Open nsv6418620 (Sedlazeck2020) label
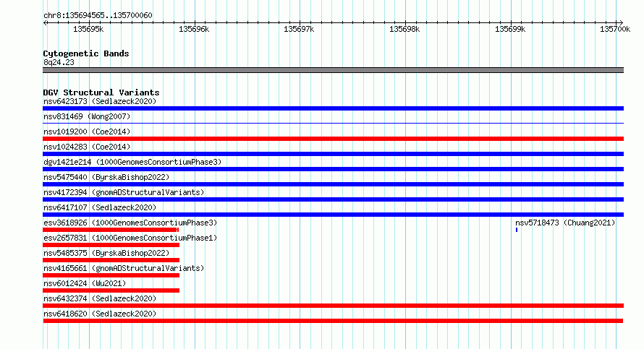Image resolution: width=644 pixels, height=349 pixels. [100, 314]
